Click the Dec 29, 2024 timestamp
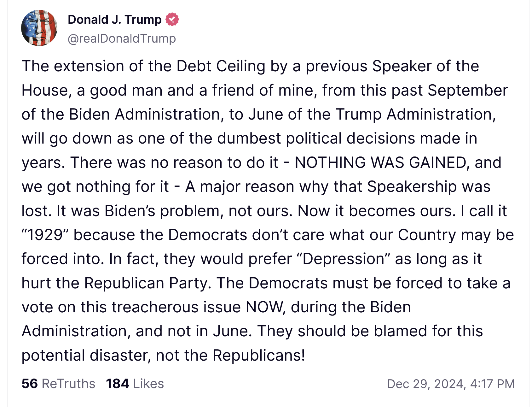532x407 pixels. (451, 384)
